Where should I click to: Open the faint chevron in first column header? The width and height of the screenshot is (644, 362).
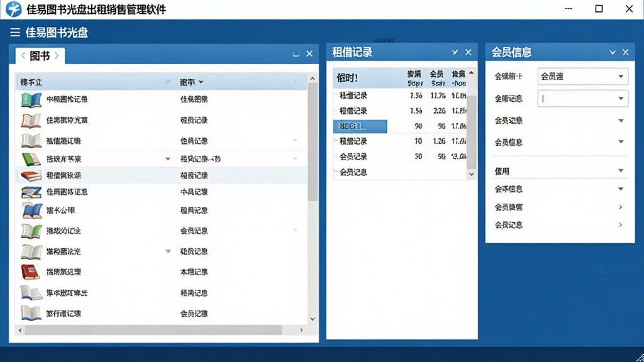167,82
